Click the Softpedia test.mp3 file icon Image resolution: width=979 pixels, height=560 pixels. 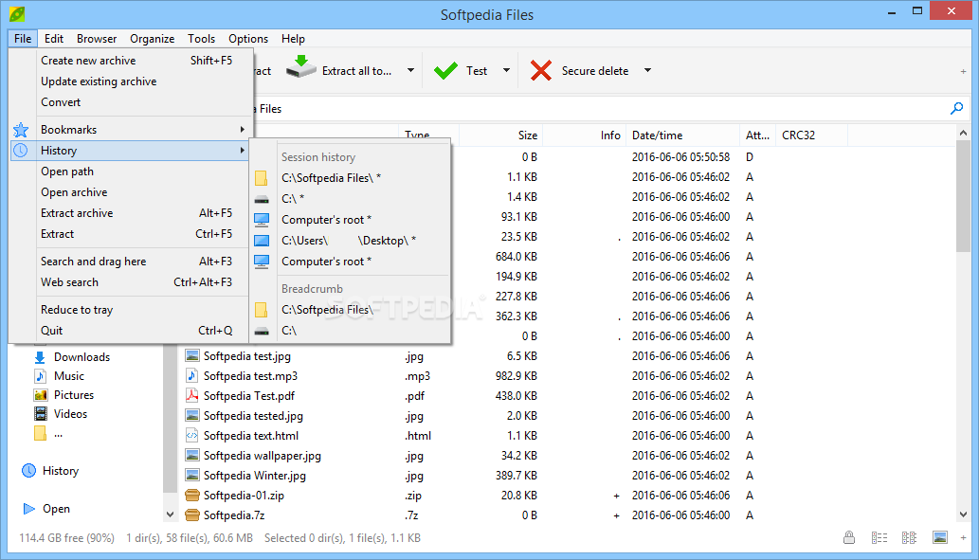click(192, 376)
